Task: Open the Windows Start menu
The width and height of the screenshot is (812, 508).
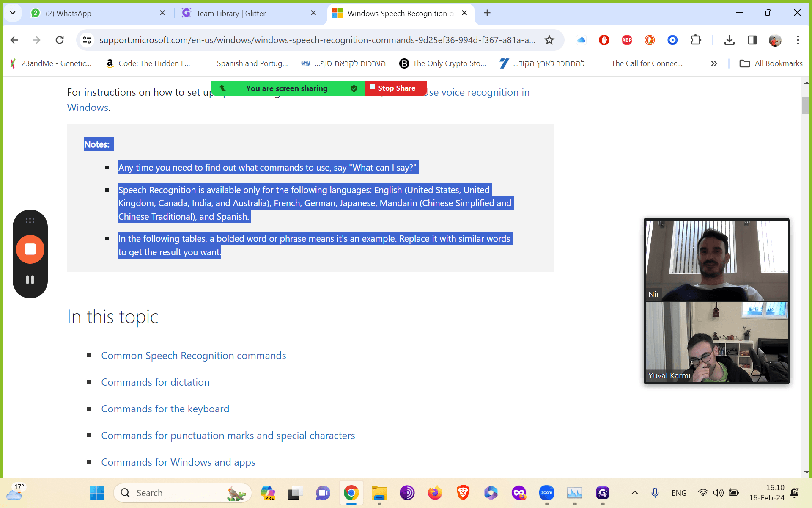Action: (97, 493)
